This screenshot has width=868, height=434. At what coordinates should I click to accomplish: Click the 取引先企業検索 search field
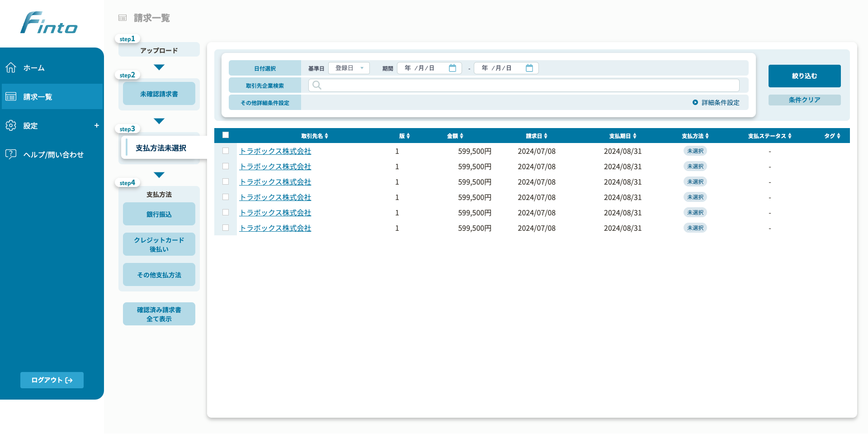pyautogui.click(x=524, y=85)
